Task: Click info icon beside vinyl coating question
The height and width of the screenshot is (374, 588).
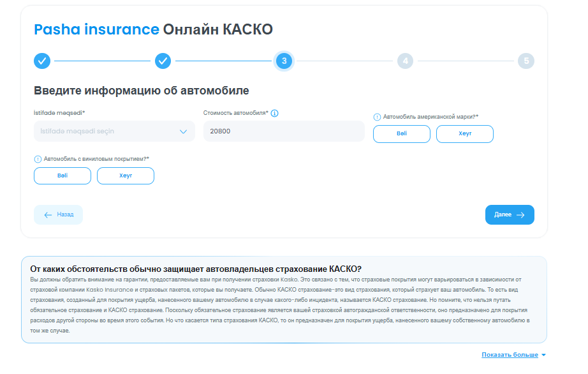Action: tap(38, 159)
